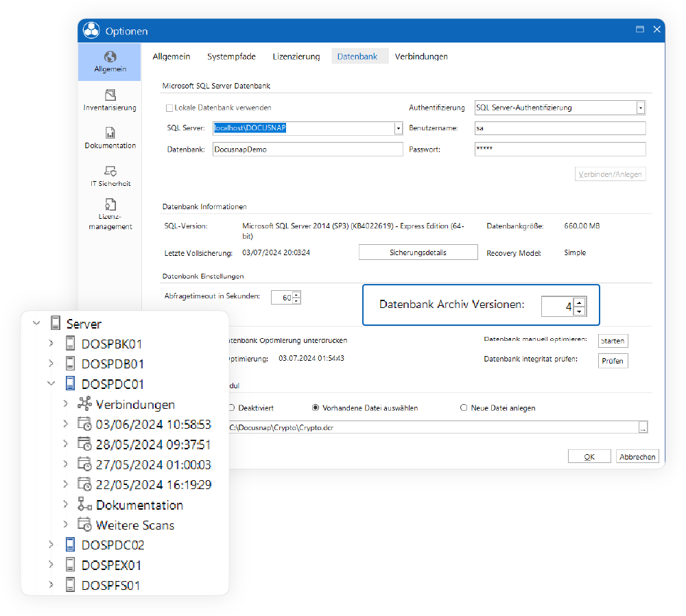Decrease Datenbank Archiv Versionen value
The image size is (686, 616).
tap(579, 311)
